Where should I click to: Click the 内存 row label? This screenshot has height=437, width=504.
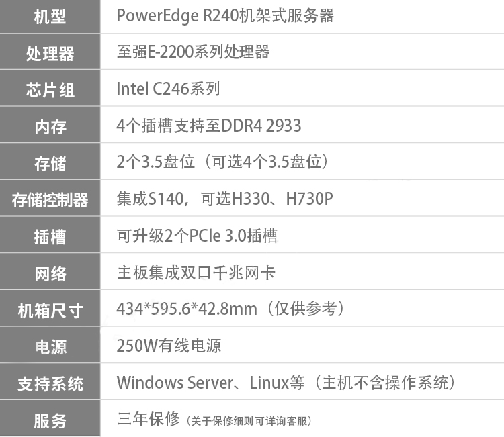tap(50, 126)
